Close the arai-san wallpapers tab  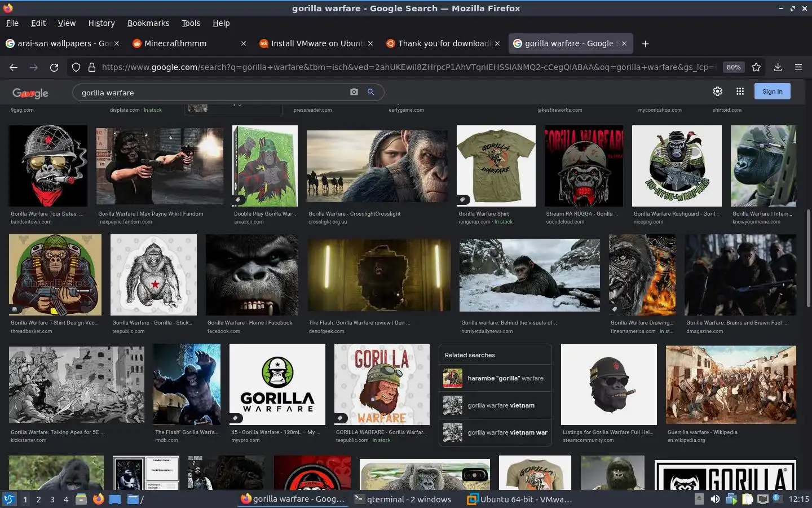(117, 43)
